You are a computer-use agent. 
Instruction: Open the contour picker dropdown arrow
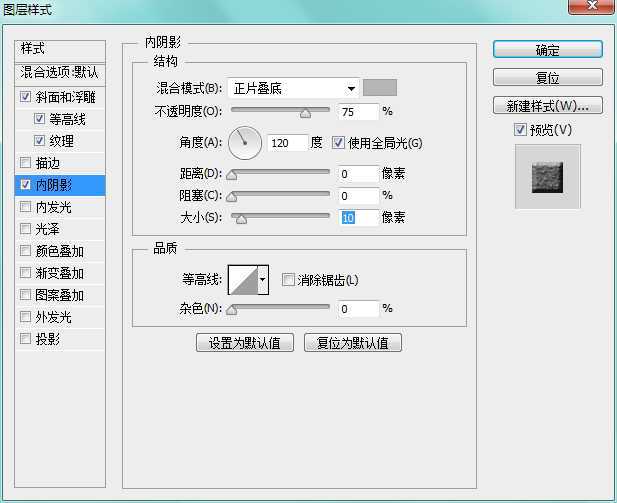tap(264, 280)
